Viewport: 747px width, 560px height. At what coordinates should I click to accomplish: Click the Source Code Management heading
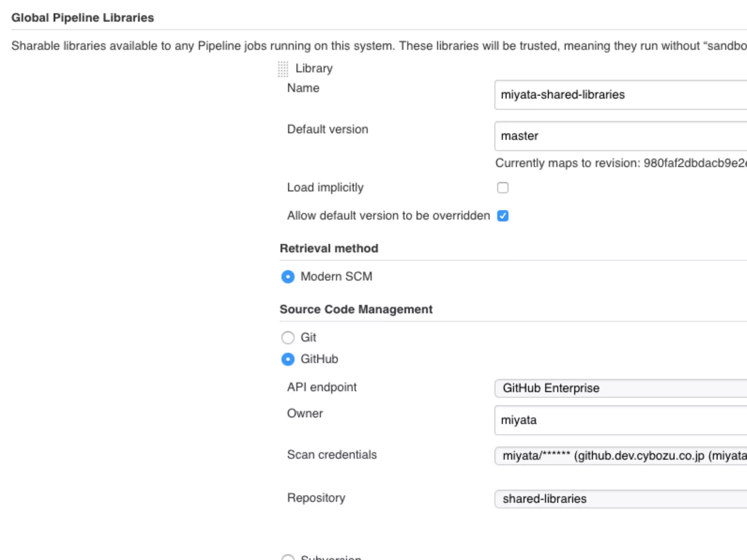coord(356,310)
